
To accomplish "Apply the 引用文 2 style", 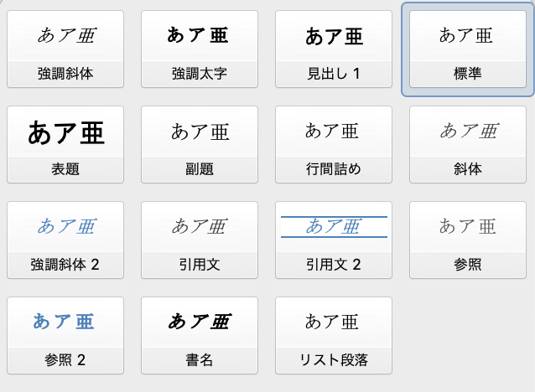I will 334,240.
